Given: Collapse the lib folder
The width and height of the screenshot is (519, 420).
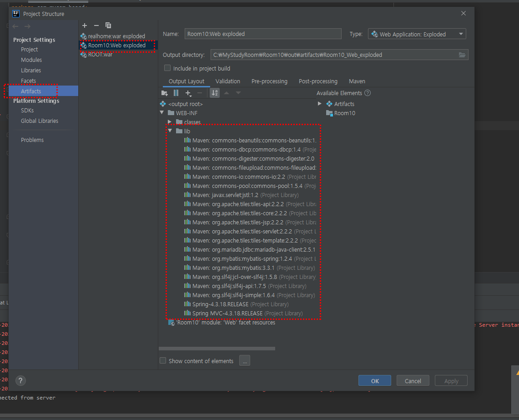Looking at the screenshot, I should (170, 131).
